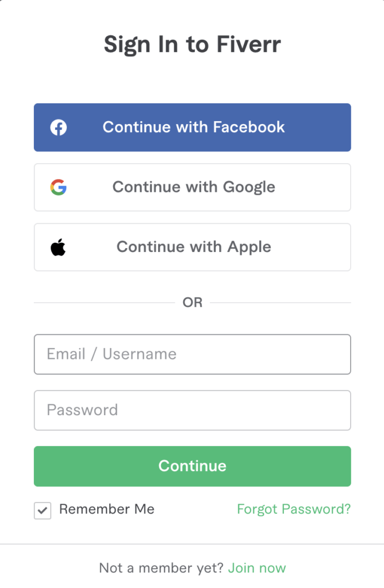The image size is (384, 588).
Task: Focus the Email / Username field
Action: [192, 354]
